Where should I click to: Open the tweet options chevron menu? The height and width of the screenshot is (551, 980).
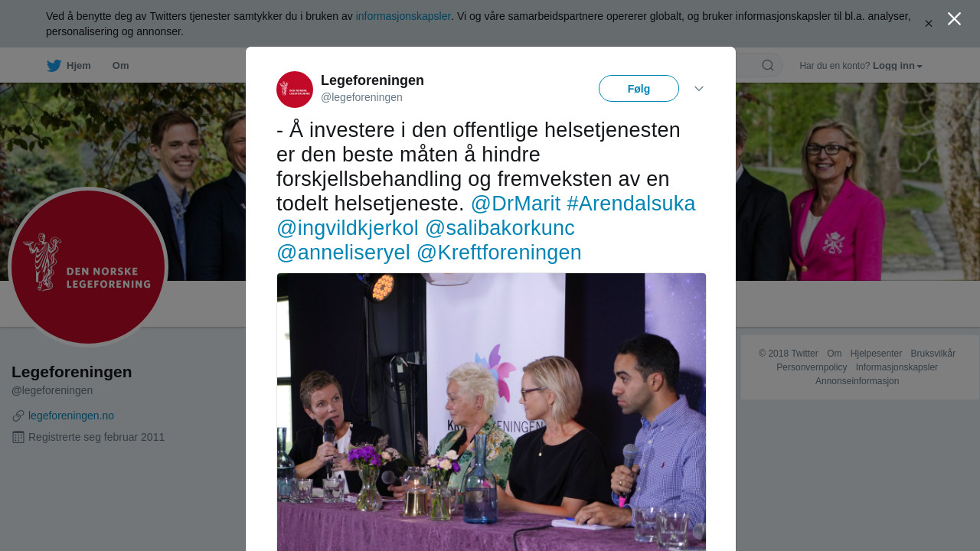[699, 89]
